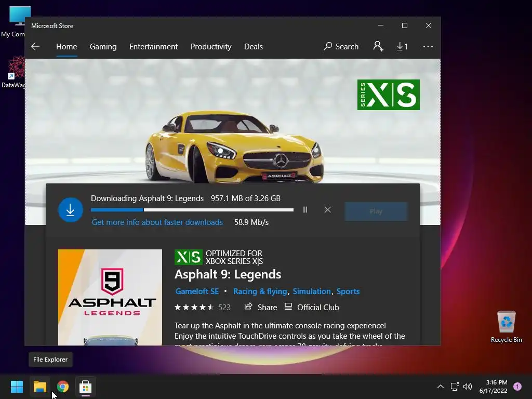Image resolution: width=532 pixels, height=399 pixels.
Task: Click the download size 957.1 MB of 3.26 GB
Action: [246, 198]
